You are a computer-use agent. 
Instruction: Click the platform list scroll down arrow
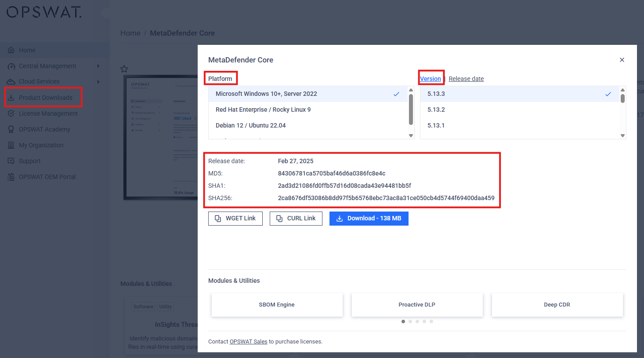coord(411,136)
